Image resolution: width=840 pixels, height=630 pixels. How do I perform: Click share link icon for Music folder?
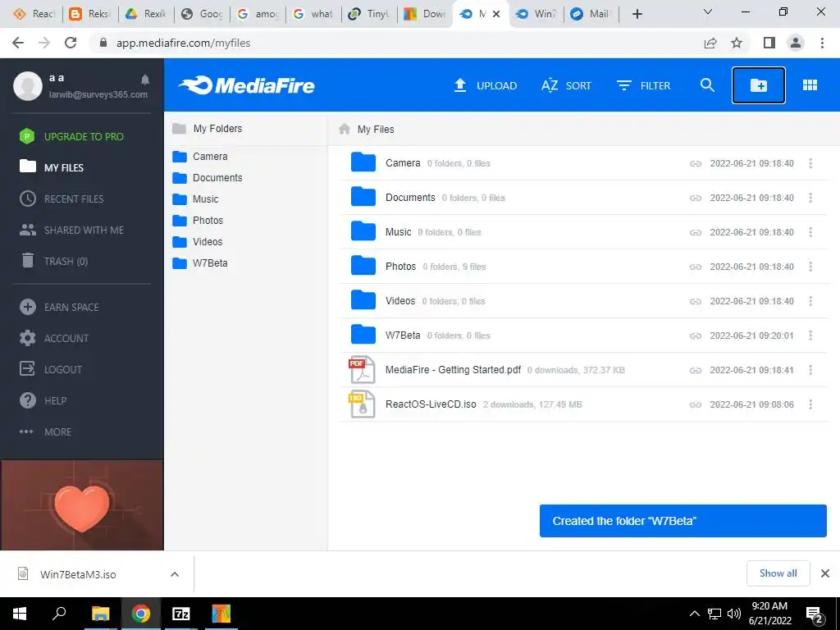(x=696, y=232)
